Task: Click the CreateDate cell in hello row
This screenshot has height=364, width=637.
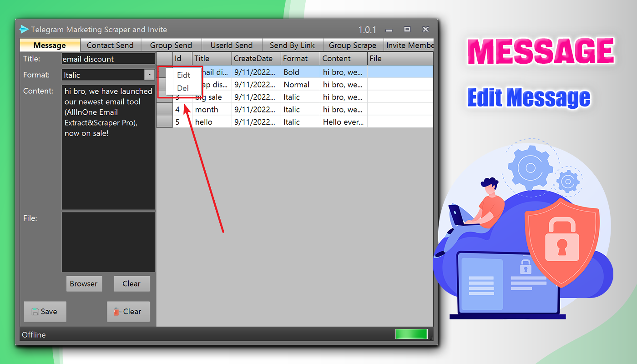Action: [x=256, y=121]
